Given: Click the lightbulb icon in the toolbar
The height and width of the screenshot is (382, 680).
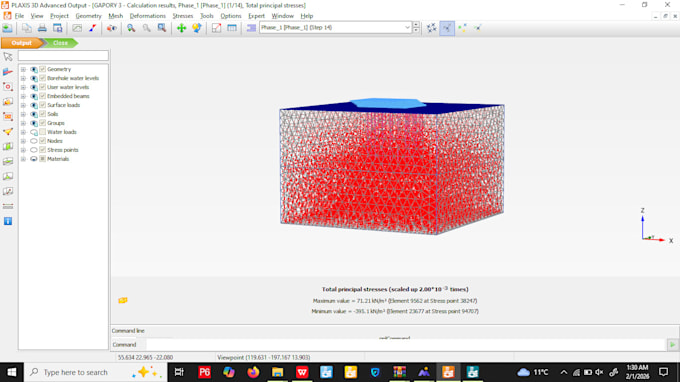Looking at the screenshot, I should click(x=197, y=28).
